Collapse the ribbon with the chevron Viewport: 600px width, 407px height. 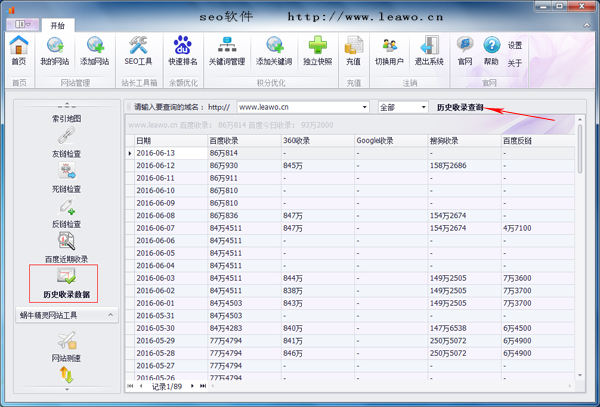(x=587, y=25)
